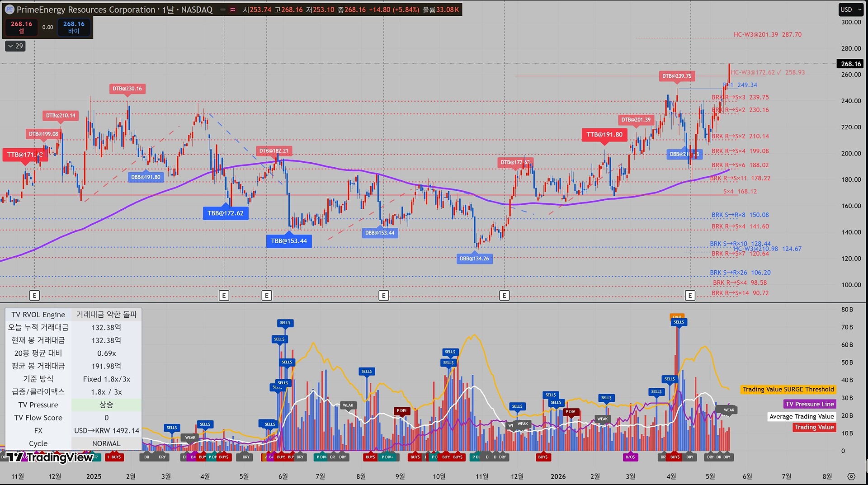Click the current price 268.16 axis label
The width and height of the screenshot is (868, 485).
(850, 64)
